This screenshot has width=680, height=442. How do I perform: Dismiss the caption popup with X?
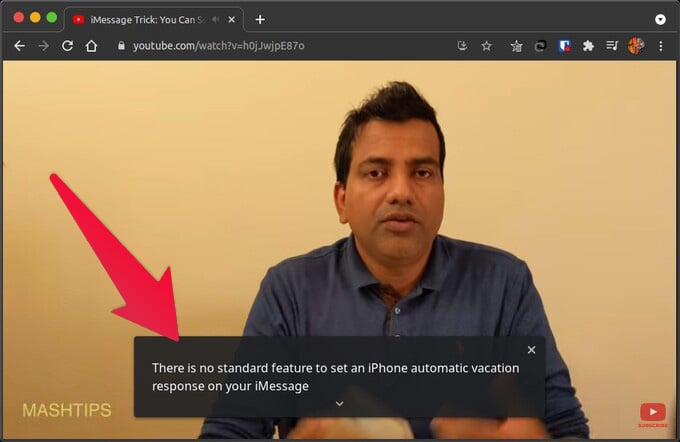(x=531, y=350)
